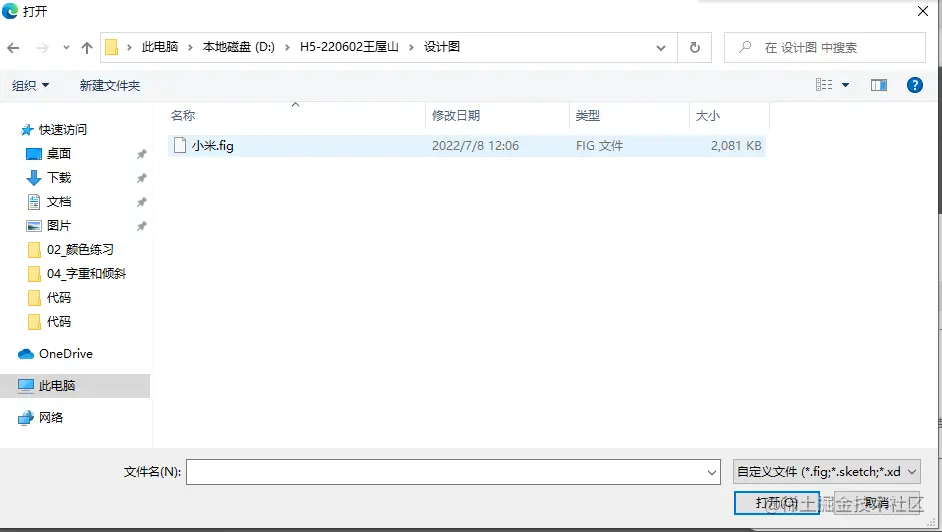
Task: Click the search box 在 设计图 中搜索
Action: tap(825, 47)
